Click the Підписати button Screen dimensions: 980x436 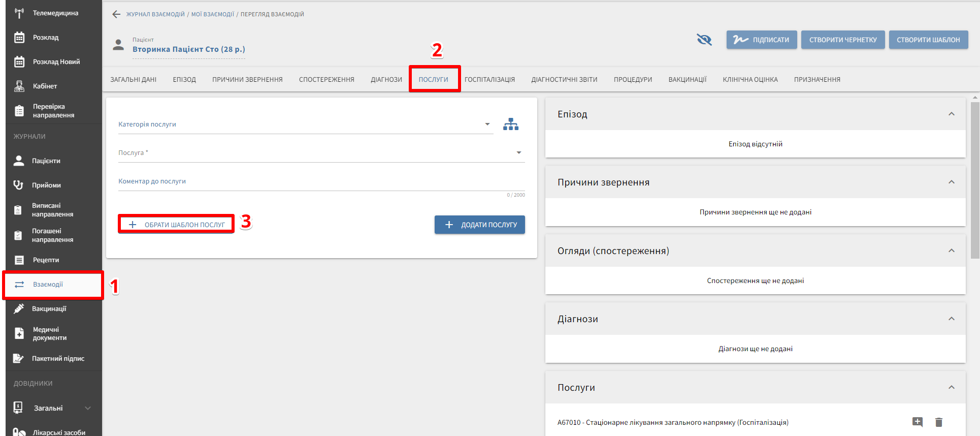click(761, 40)
